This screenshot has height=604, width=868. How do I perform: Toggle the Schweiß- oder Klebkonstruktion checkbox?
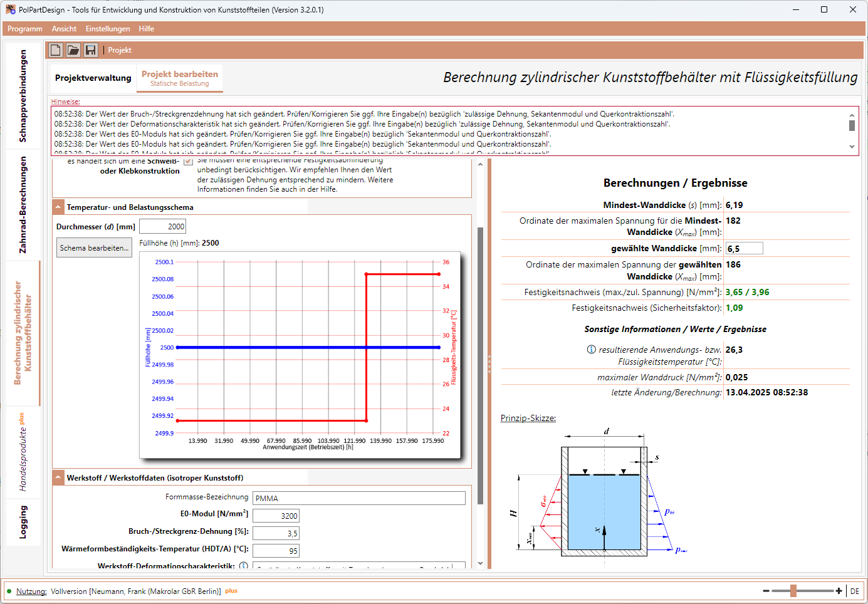pyautogui.click(x=188, y=162)
